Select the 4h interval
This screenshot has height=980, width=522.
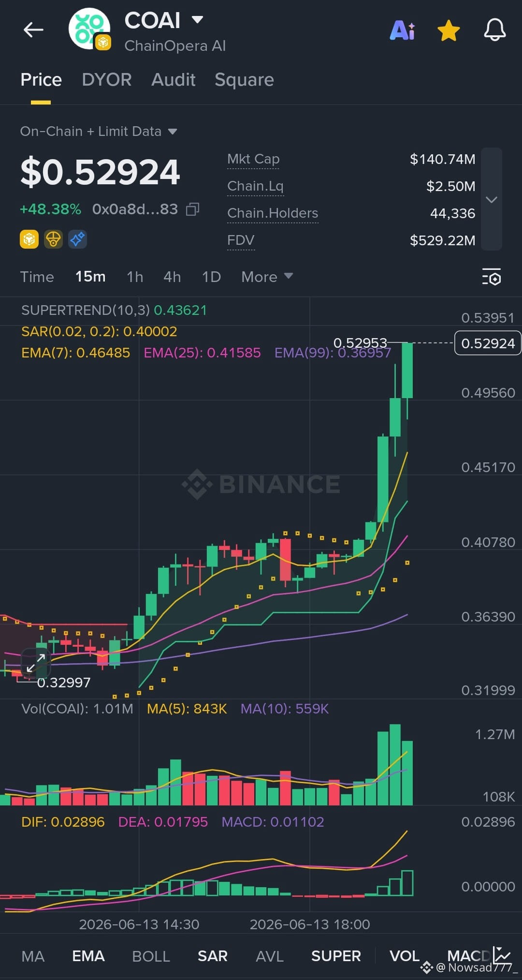[172, 277]
